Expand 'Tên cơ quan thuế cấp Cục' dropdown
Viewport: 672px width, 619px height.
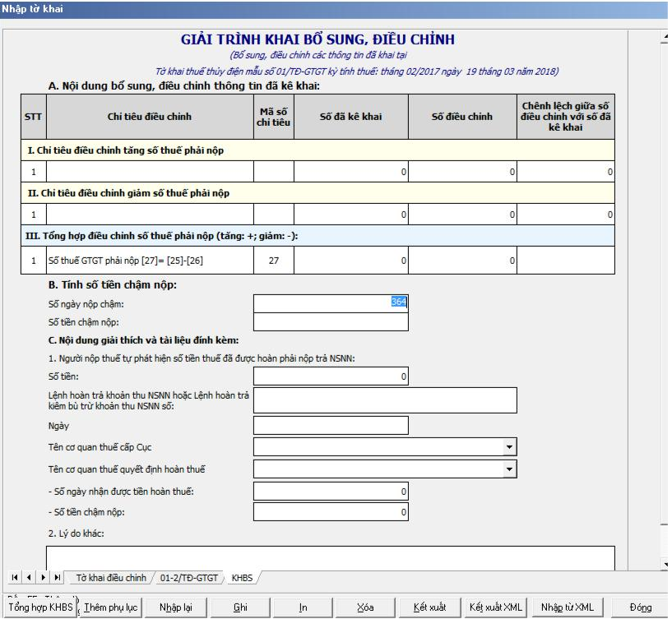click(510, 447)
